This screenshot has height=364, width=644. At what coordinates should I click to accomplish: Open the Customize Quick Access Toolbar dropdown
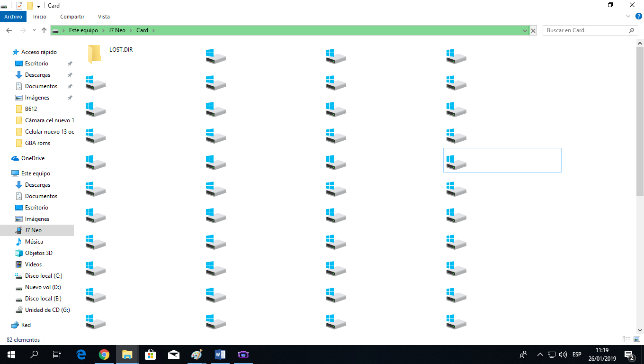[38, 6]
